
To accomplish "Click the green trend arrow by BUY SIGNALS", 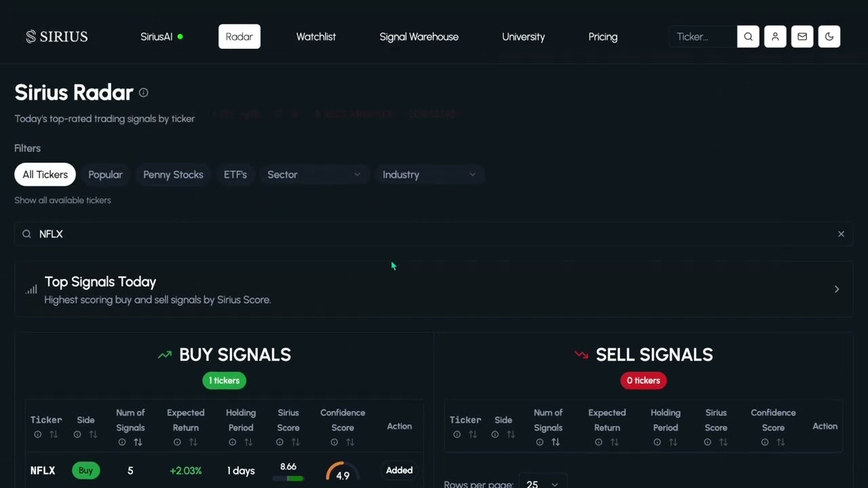I will point(165,354).
